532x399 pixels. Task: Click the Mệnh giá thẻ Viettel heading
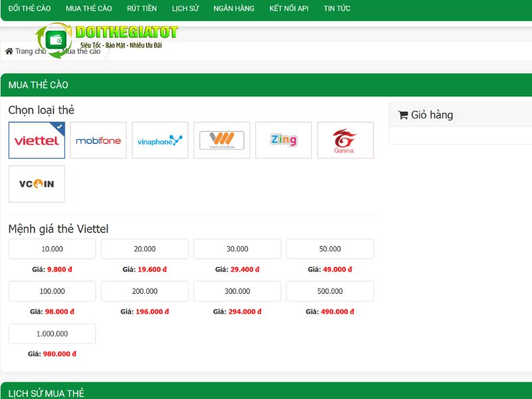pos(59,229)
